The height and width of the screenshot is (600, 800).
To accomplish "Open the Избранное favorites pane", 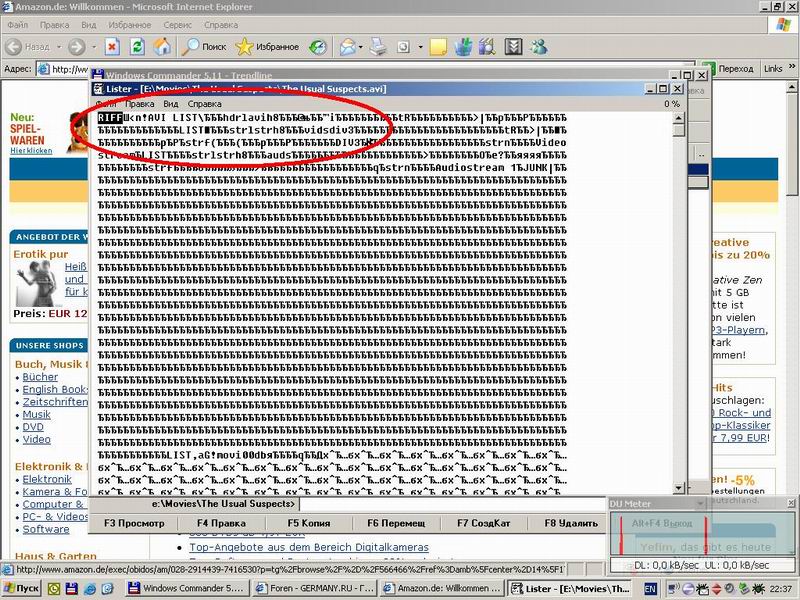I will [267, 47].
